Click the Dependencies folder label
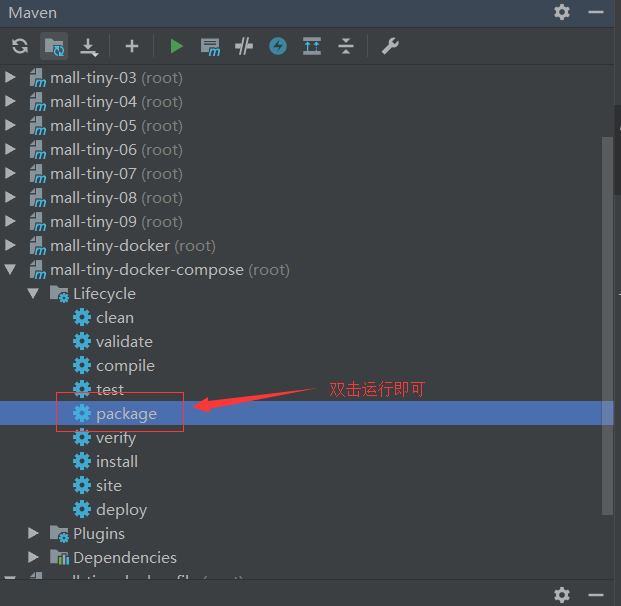This screenshot has width=621, height=606. [x=125, y=558]
